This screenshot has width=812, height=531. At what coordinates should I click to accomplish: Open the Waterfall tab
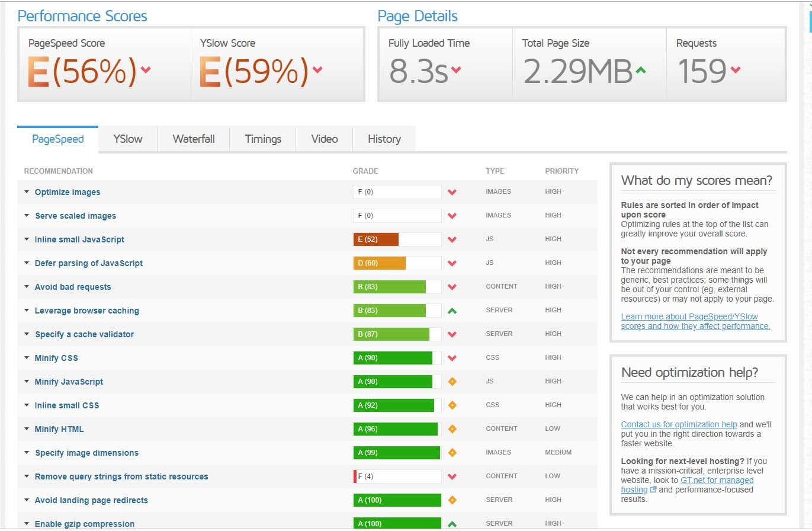point(194,139)
